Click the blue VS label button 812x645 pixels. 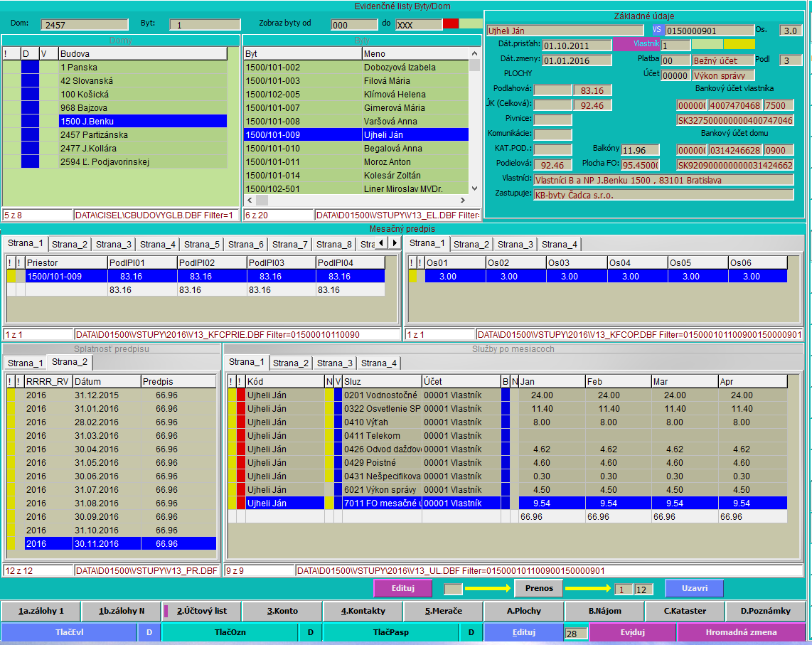click(x=657, y=30)
